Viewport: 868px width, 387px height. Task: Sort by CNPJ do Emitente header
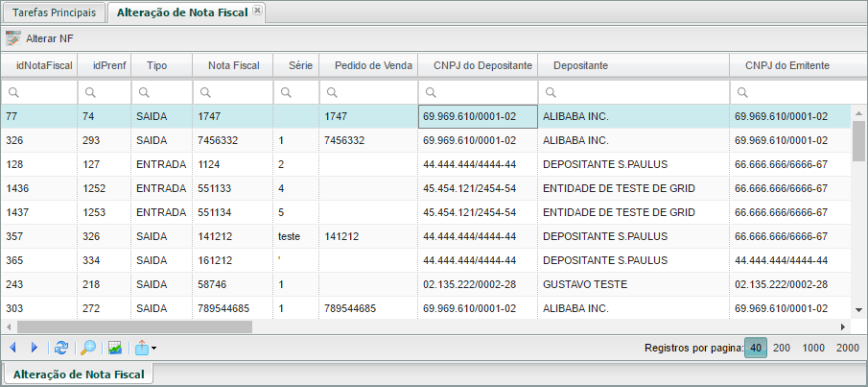click(798, 65)
